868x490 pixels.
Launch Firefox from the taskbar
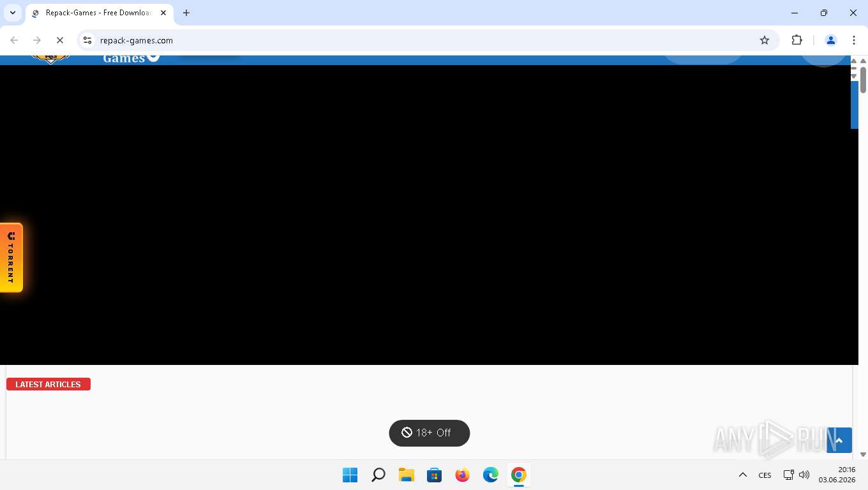[x=463, y=475]
